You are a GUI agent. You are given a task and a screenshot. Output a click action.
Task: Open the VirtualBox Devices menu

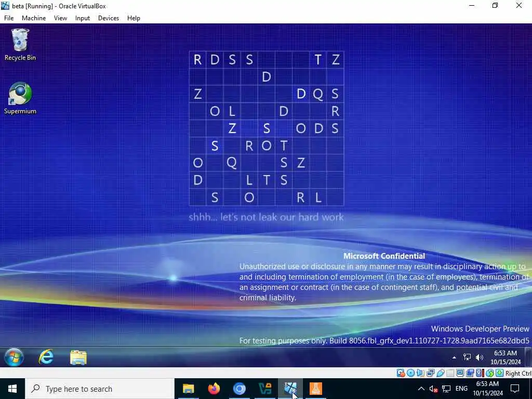108,18
